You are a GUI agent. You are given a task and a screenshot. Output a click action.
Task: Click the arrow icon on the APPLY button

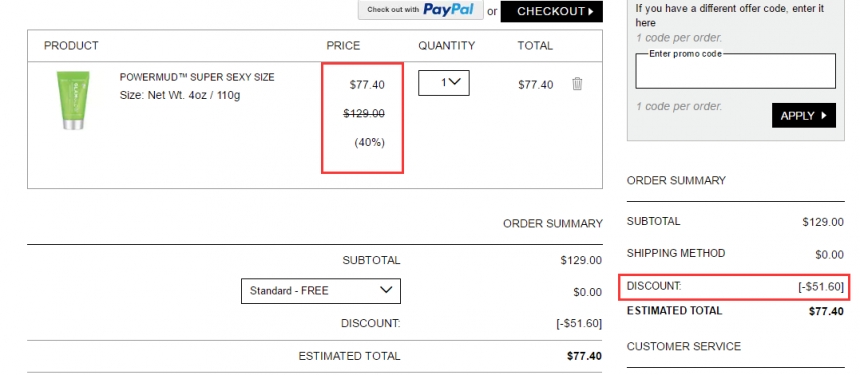point(824,116)
